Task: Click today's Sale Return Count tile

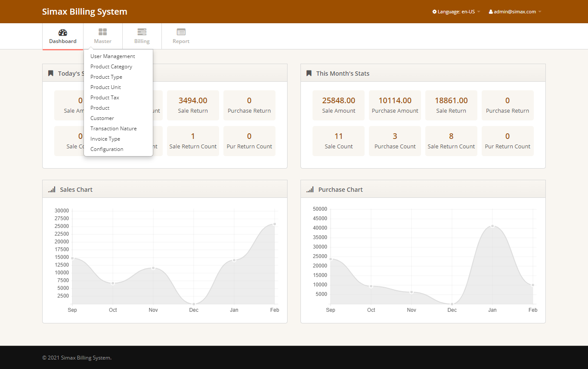Action: (x=193, y=141)
